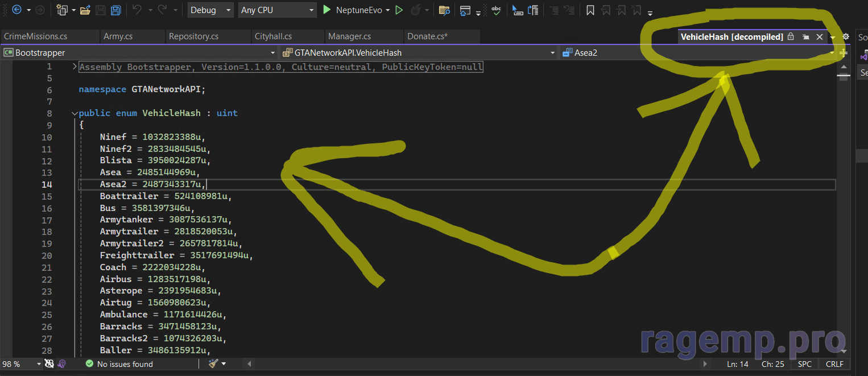868x376 pixels.
Task: Click the horizontal scrollbar left arrow
Action: [249, 364]
